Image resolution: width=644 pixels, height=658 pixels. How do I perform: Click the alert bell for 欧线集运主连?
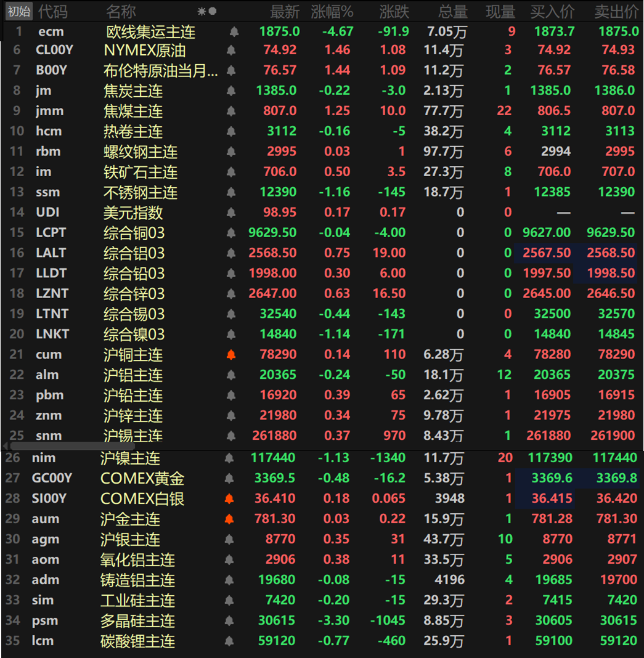(234, 31)
